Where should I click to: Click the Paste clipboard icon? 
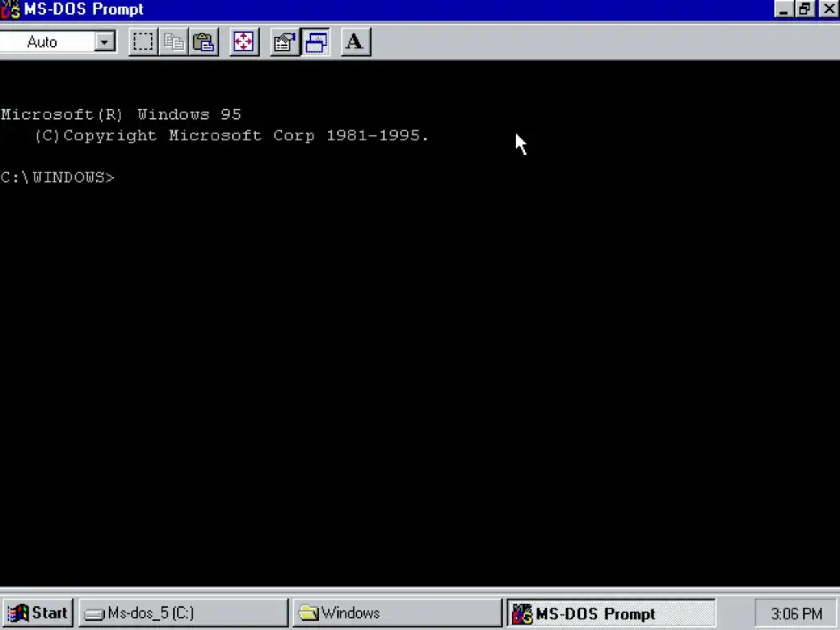204,42
